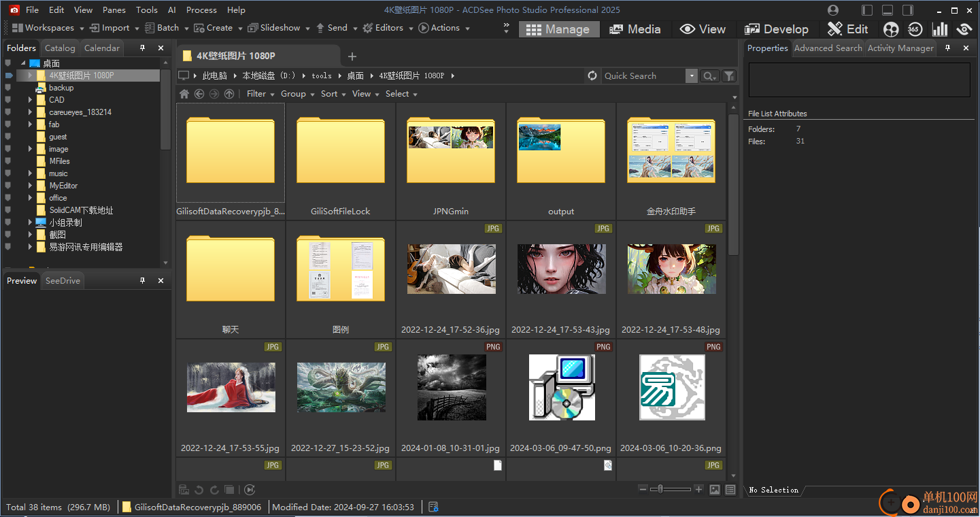The image size is (980, 517).
Task: Click the rotate right icon
Action: (x=214, y=490)
